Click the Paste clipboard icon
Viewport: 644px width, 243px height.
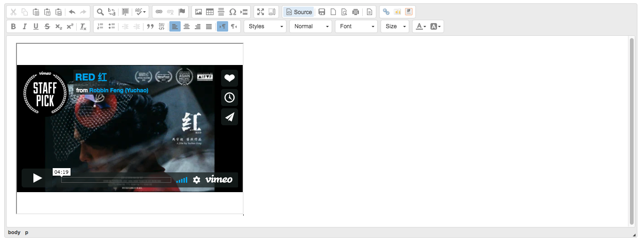point(36,12)
